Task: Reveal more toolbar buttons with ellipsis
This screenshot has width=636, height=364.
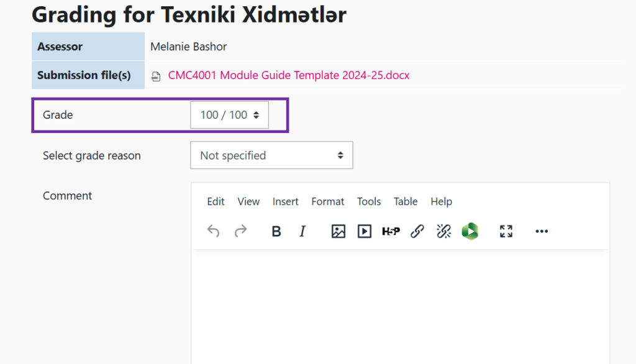Action: tap(542, 231)
